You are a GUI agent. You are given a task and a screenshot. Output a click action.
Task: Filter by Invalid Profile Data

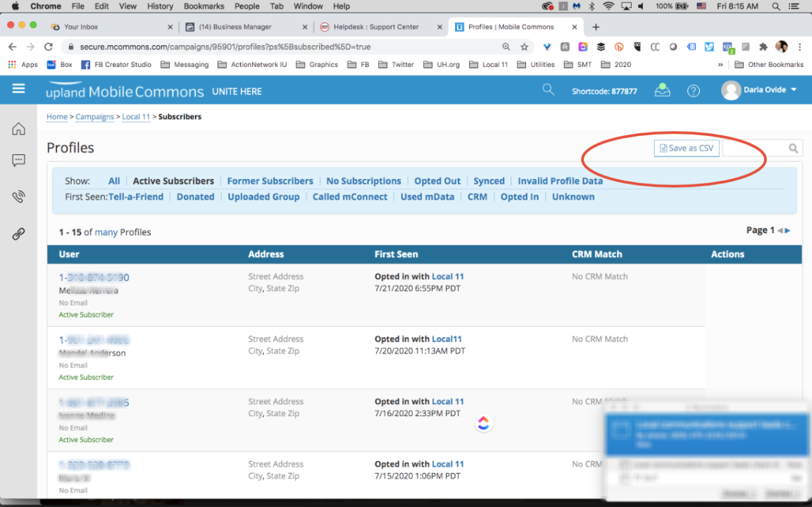click(x=561, y=181)
